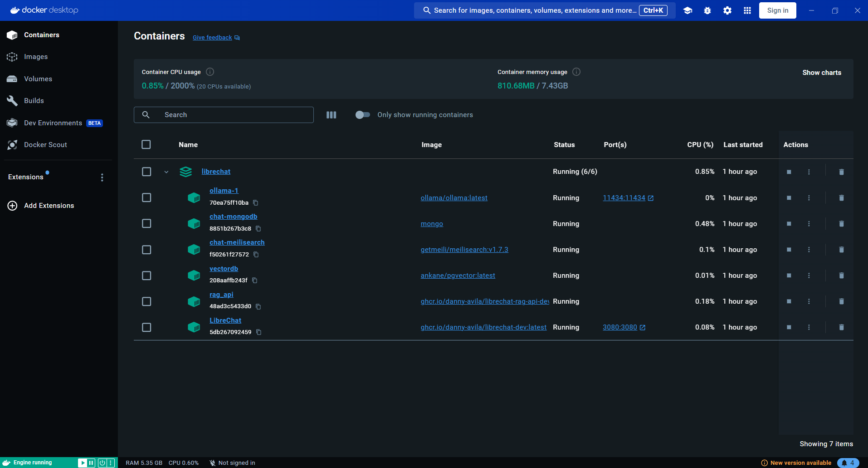Stop the chat-mongodb container
The image size is (868, 468).
[789, 224]
